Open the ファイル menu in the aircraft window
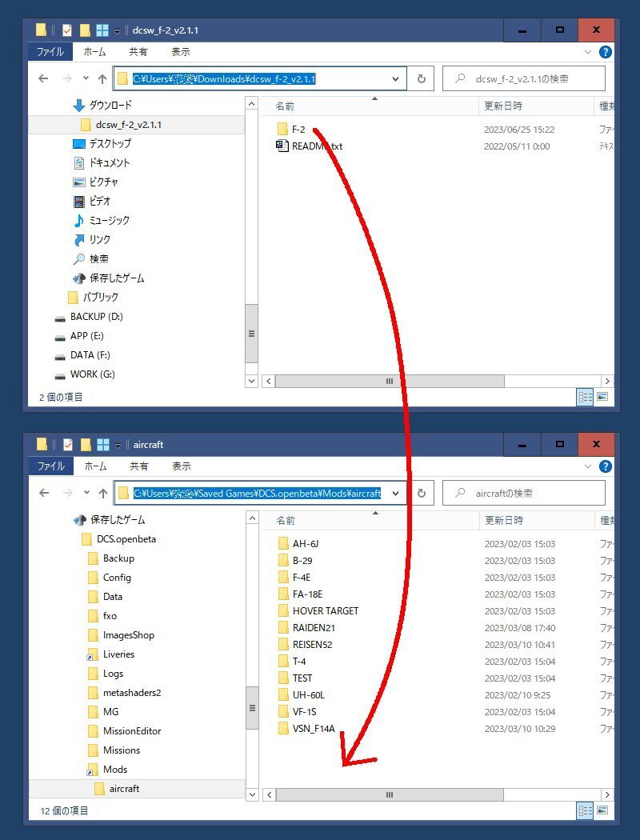Viewport: 640px width, 840px height. tap(50, 466)
